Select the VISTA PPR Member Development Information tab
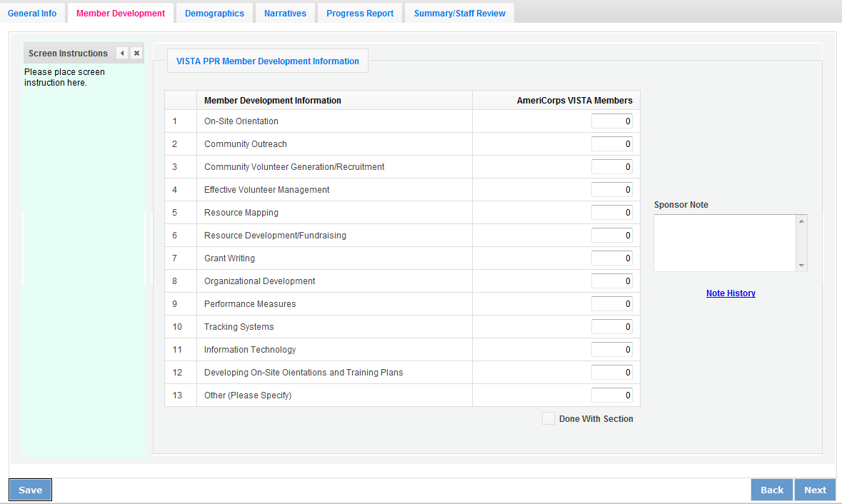 (267, 61)
